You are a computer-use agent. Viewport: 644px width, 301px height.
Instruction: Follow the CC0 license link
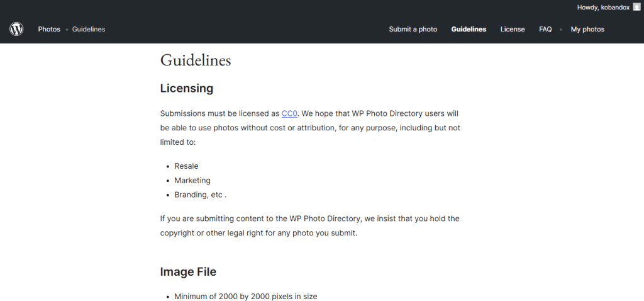(x=289, y=113)
